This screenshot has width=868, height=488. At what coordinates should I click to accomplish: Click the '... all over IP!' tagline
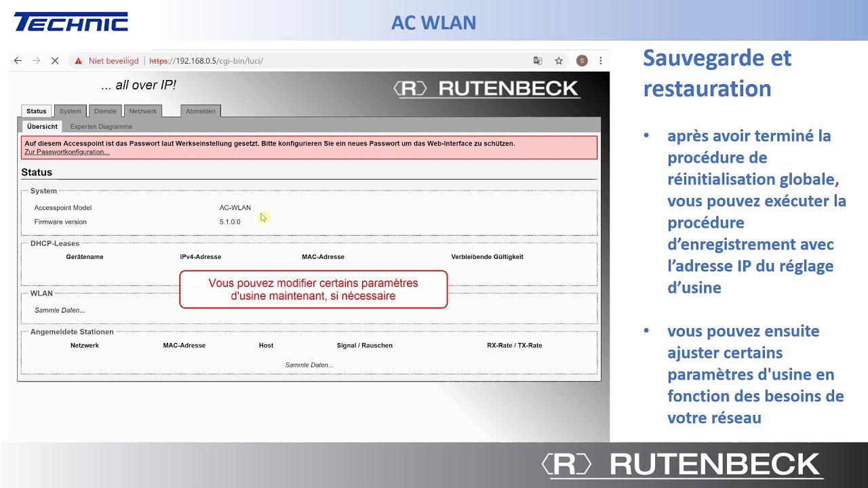(138, 85)
